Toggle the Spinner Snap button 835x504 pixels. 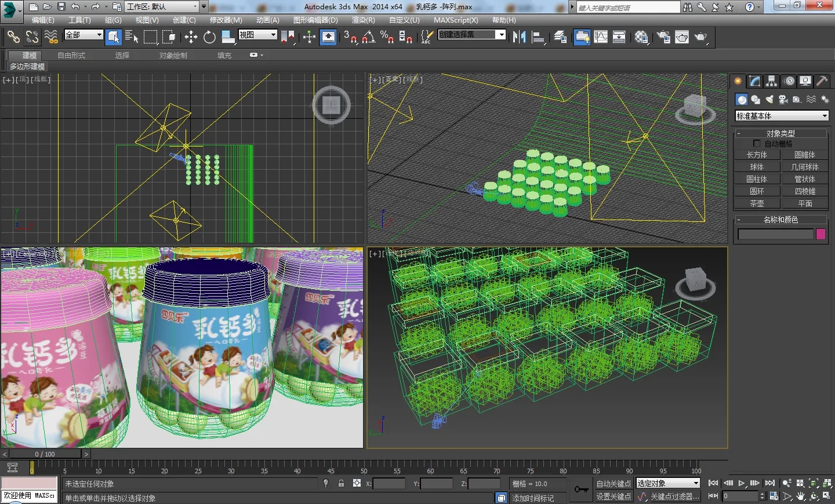pyautogui.click(x=405, y=37)
